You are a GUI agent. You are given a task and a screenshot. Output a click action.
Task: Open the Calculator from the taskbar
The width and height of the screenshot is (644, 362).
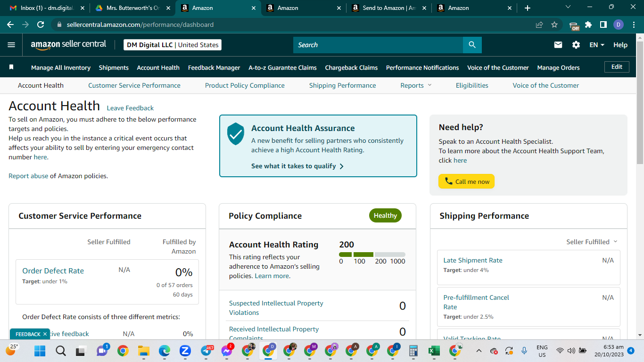coord(413,351)
